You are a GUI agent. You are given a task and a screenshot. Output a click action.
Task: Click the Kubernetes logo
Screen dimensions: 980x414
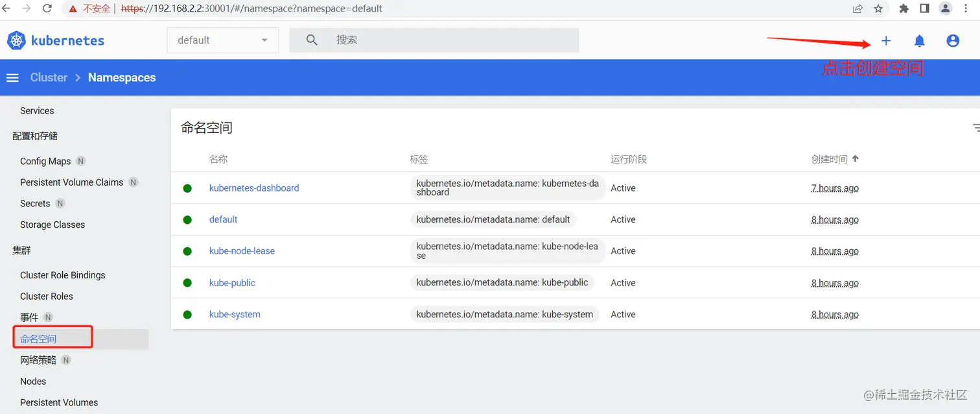click(x=16, y=40)
